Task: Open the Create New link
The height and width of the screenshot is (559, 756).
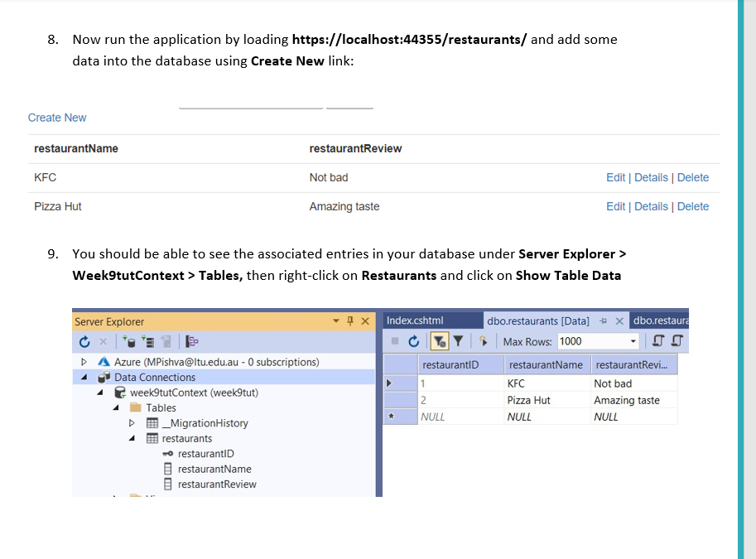Action: tap(56, 118)
